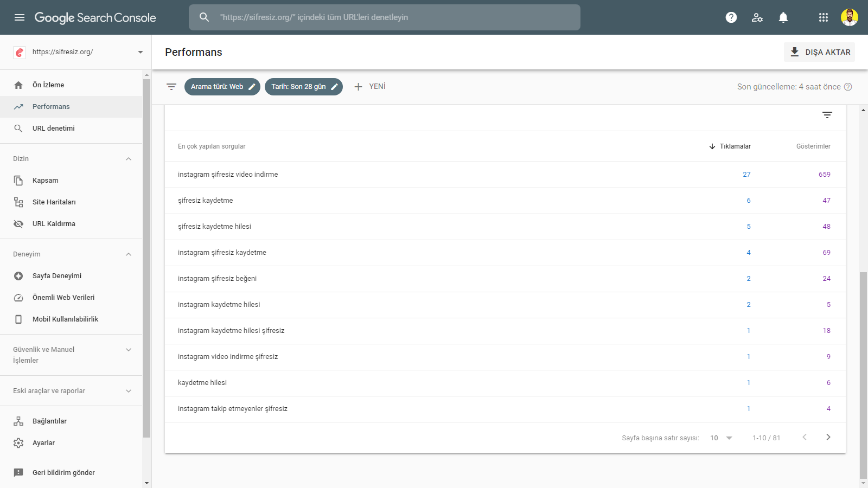Open the Google apps grid
The width and height of the screenshot is (868, 488).
[x=824, y=17]
